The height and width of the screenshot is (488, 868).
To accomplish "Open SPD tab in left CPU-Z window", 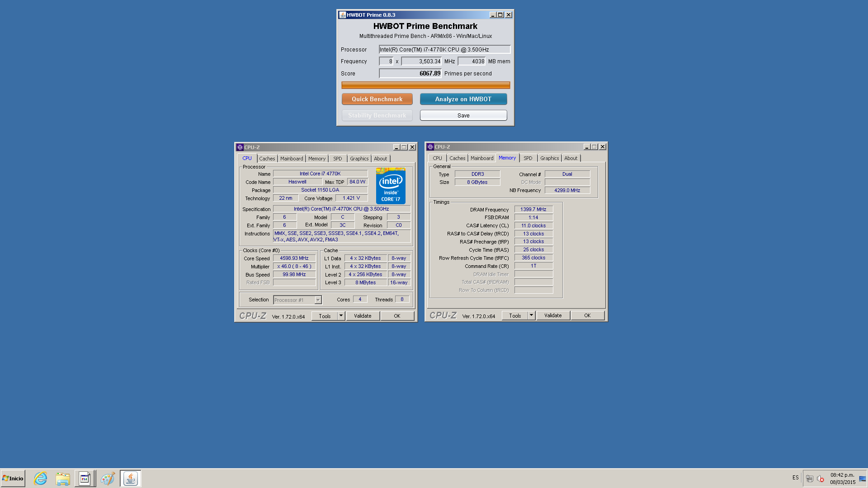I will pyautogui.click(x=338, y=159).
